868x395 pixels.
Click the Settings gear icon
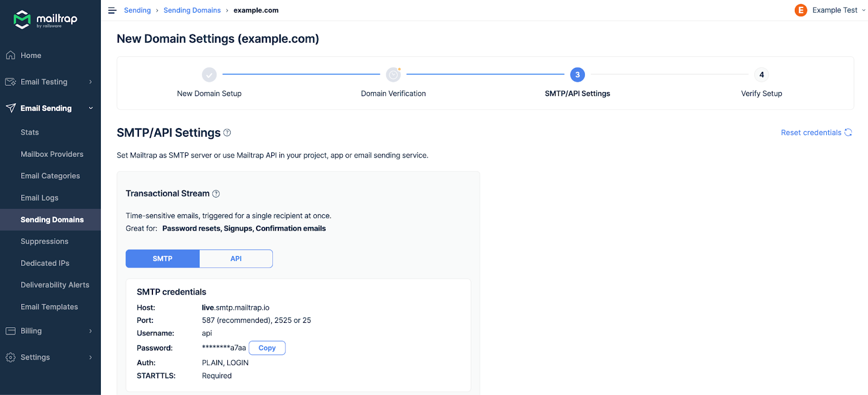(10, 357)
